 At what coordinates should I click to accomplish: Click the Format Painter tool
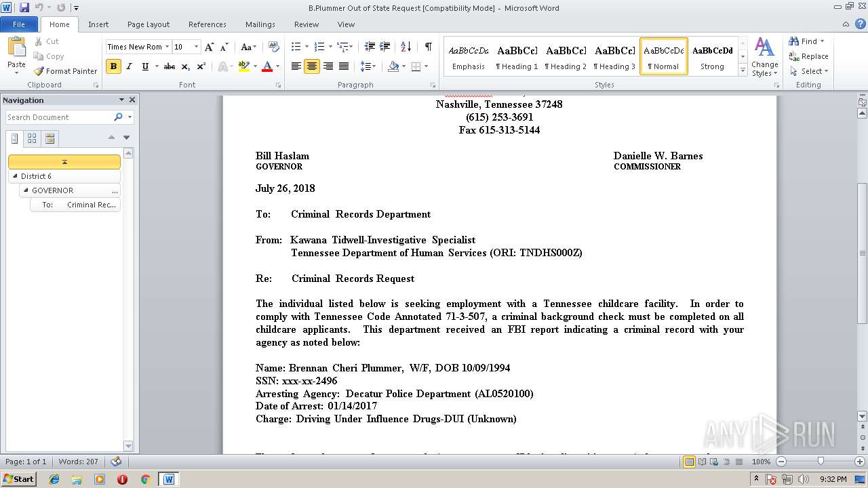pos(65,71)
